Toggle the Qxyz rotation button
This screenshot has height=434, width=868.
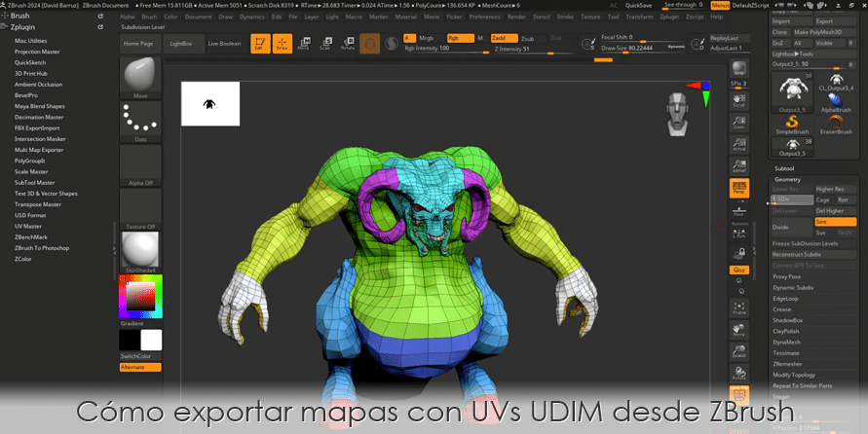point(739,270)
